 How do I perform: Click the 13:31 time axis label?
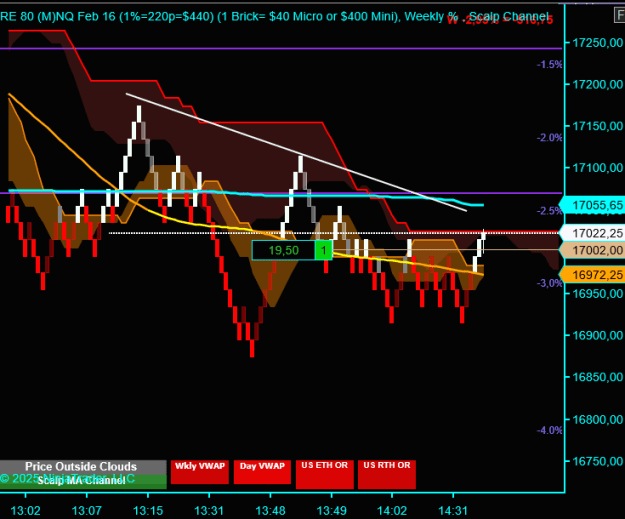[209, 511]
